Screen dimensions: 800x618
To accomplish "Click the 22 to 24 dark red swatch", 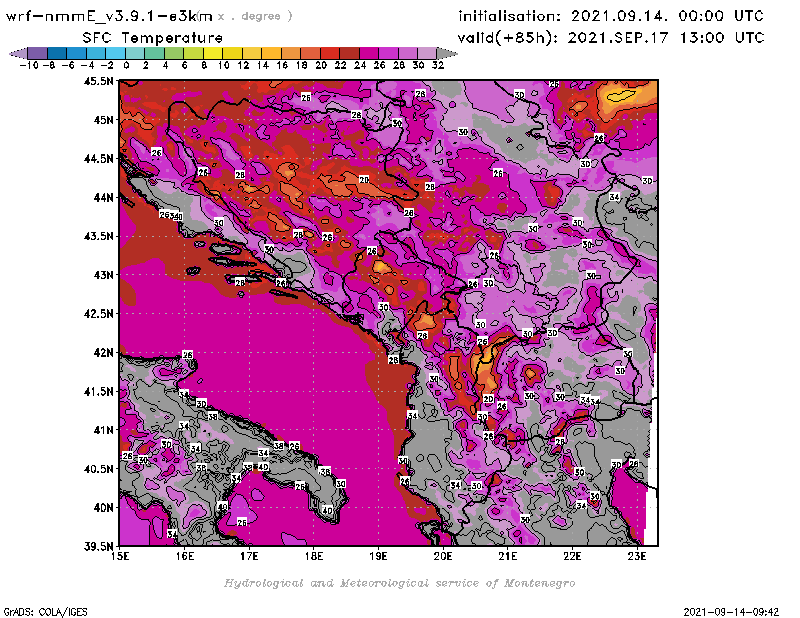I will point(349,53).
